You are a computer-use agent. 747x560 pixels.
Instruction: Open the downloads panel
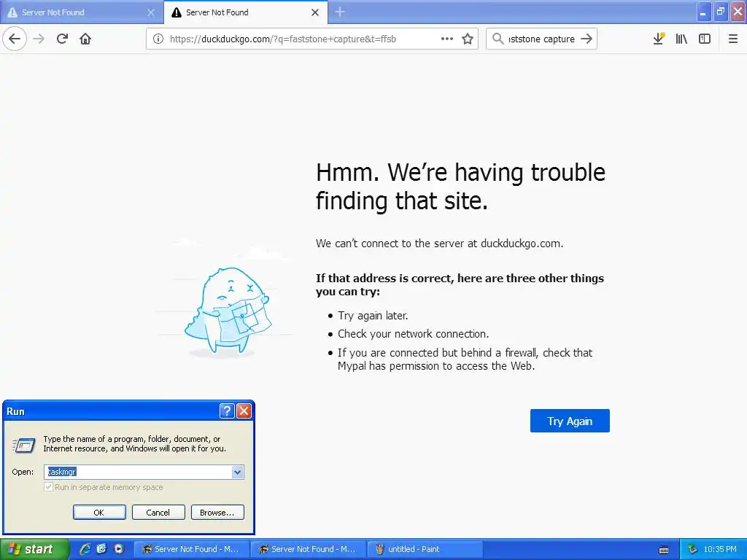pos(659,39)
